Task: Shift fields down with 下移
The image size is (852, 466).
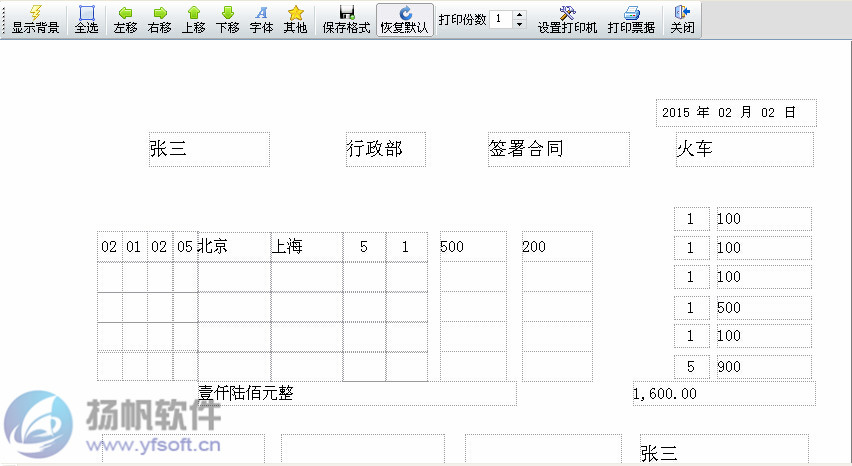Action: [x=227, y=19]
